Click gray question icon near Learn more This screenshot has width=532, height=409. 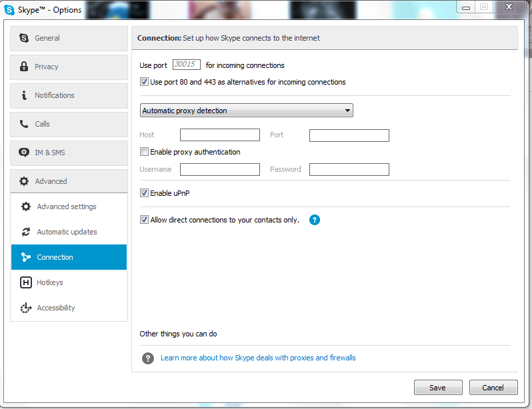coord(148,358)
